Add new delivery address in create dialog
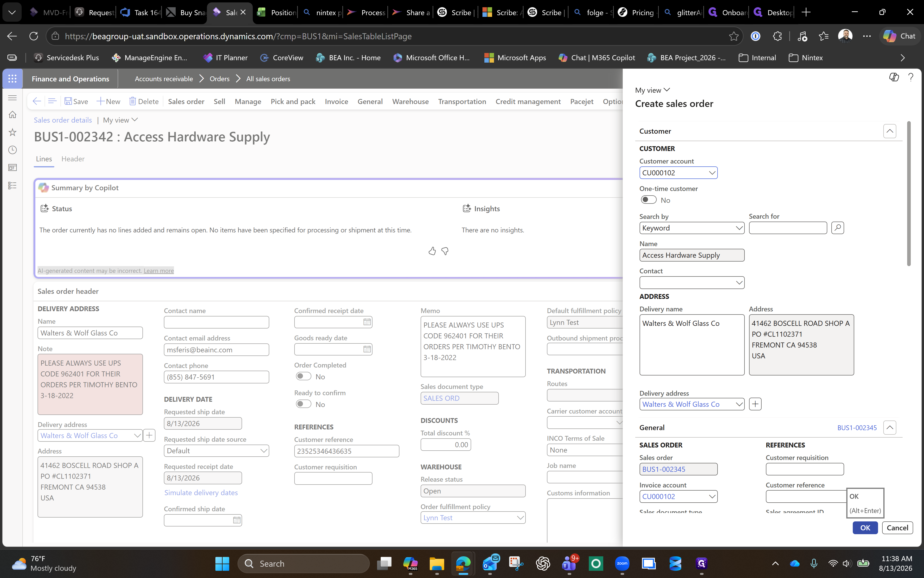 point(755,404)
